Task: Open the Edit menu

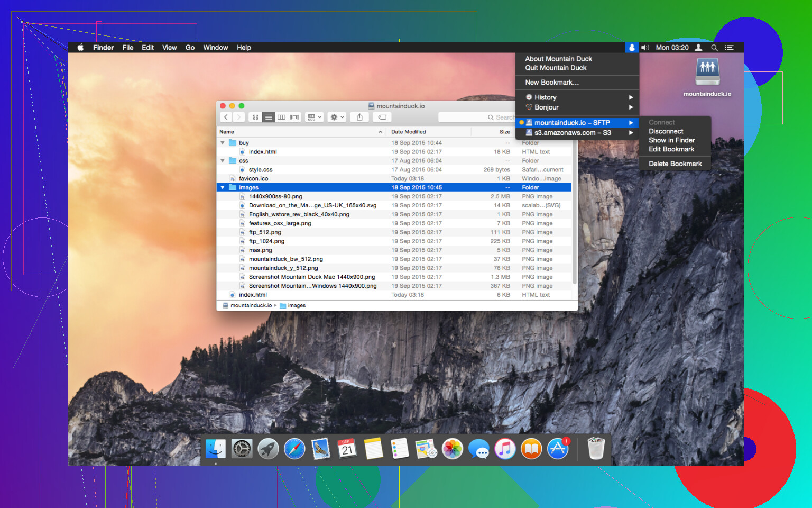Action: (x=148, y=48)
